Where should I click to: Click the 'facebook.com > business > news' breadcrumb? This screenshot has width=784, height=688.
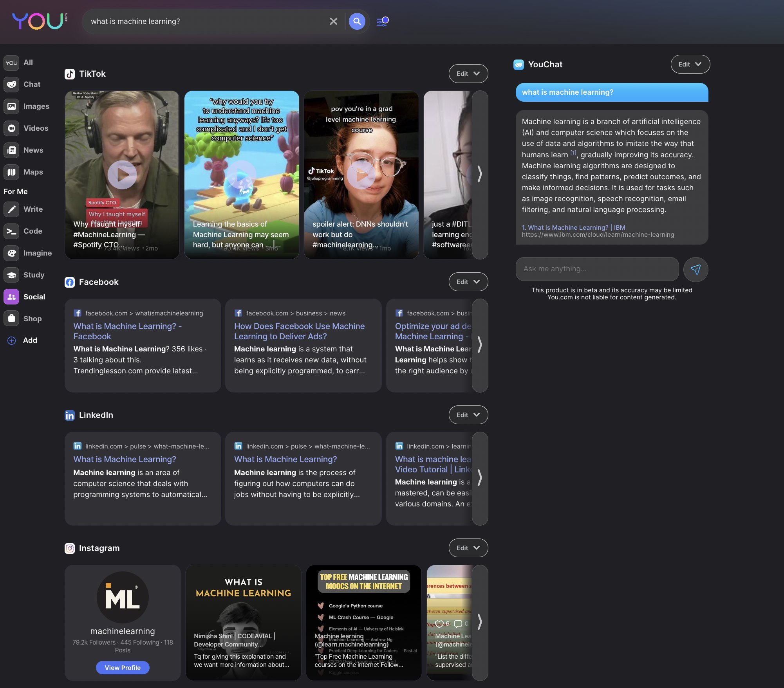click(x=295, y=313)
